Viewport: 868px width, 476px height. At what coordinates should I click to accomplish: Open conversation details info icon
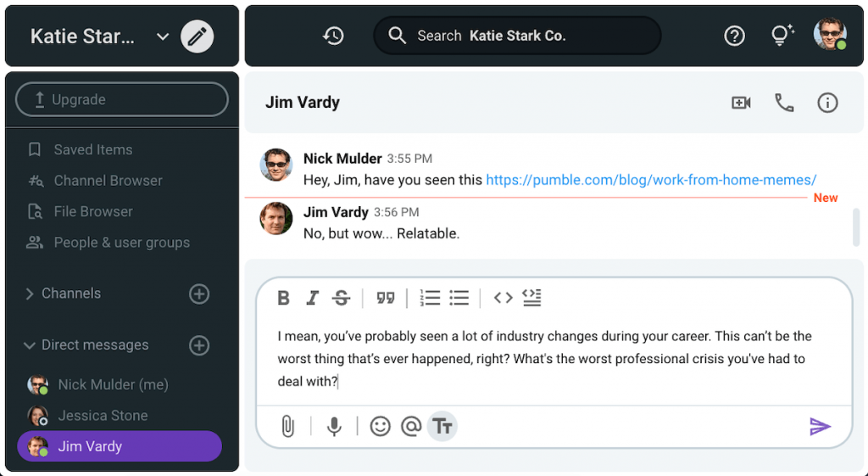[x=827, y=103]
